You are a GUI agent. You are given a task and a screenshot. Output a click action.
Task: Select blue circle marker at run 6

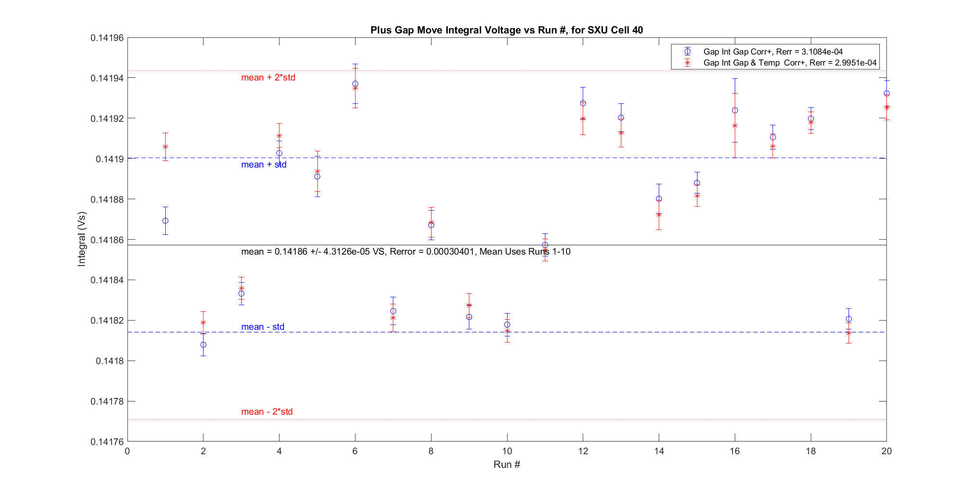click(355, 84)
